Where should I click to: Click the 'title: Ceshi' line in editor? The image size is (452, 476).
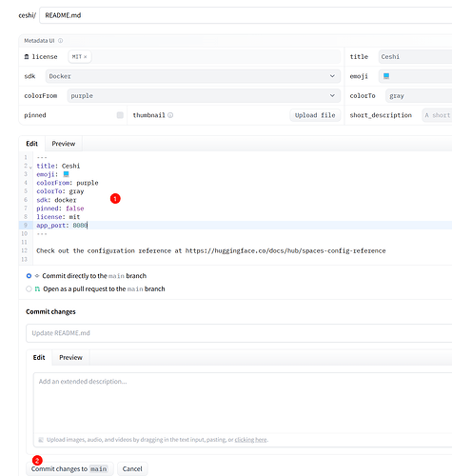(58, 166)
